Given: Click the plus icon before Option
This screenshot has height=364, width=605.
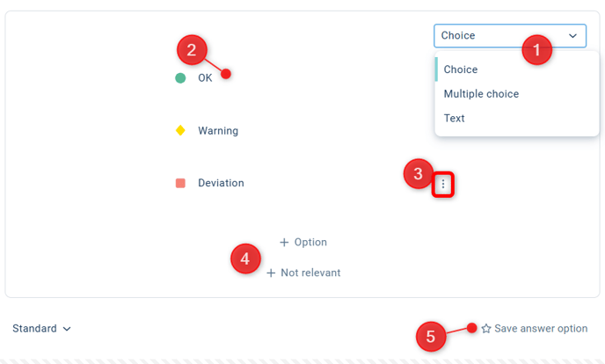Looking at the screenshot, I should (x=284, y=243).
